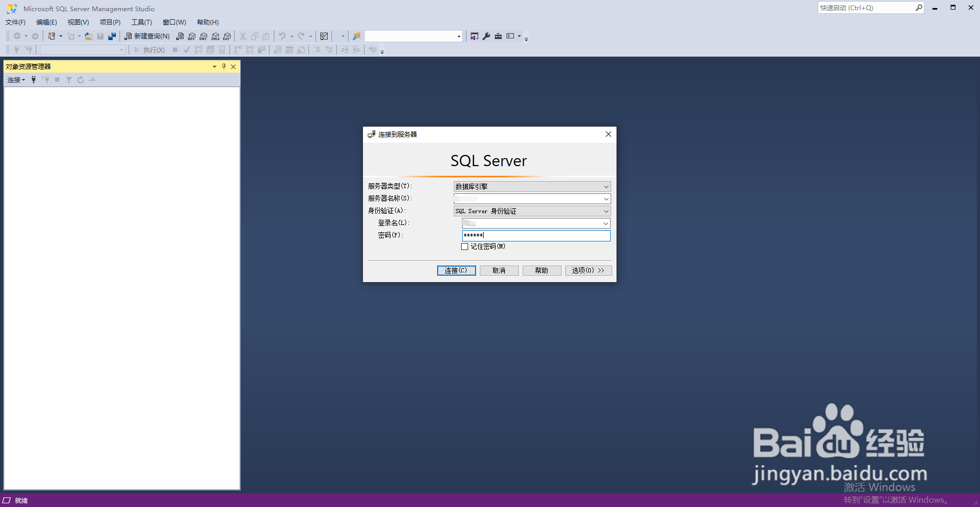
Task: Click the 选项(O) >> options button
Action: (x=588, y=270)
